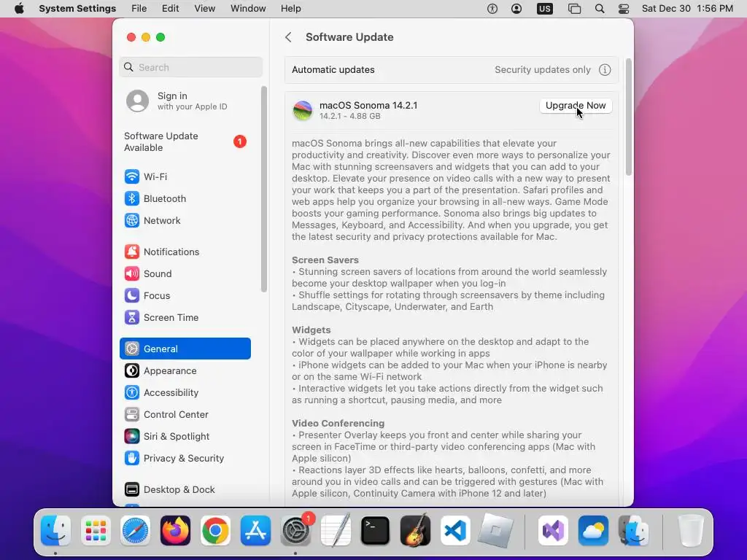Click System Settings icon in Dock
The image size is (747, 560).
coord(295,531)
